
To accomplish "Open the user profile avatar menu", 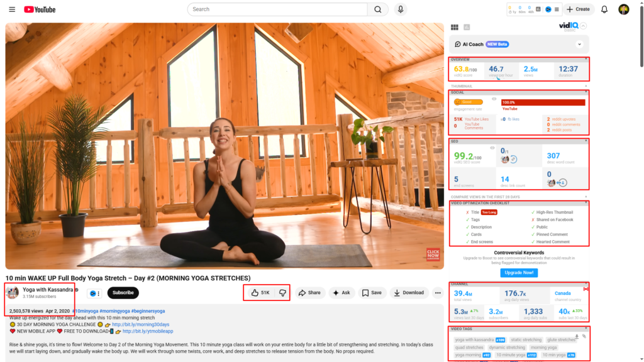I will pyautogui.click(x=623, y=9).
